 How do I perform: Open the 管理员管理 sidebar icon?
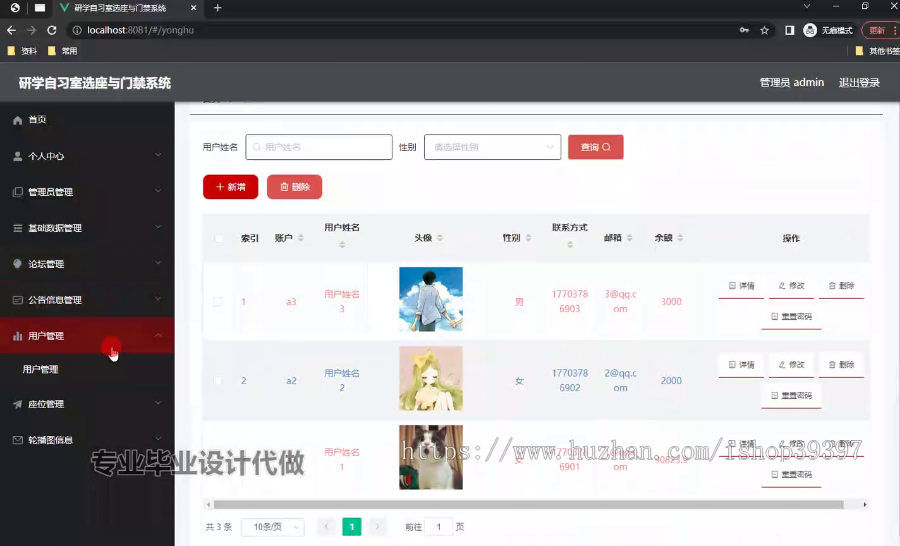17,192
